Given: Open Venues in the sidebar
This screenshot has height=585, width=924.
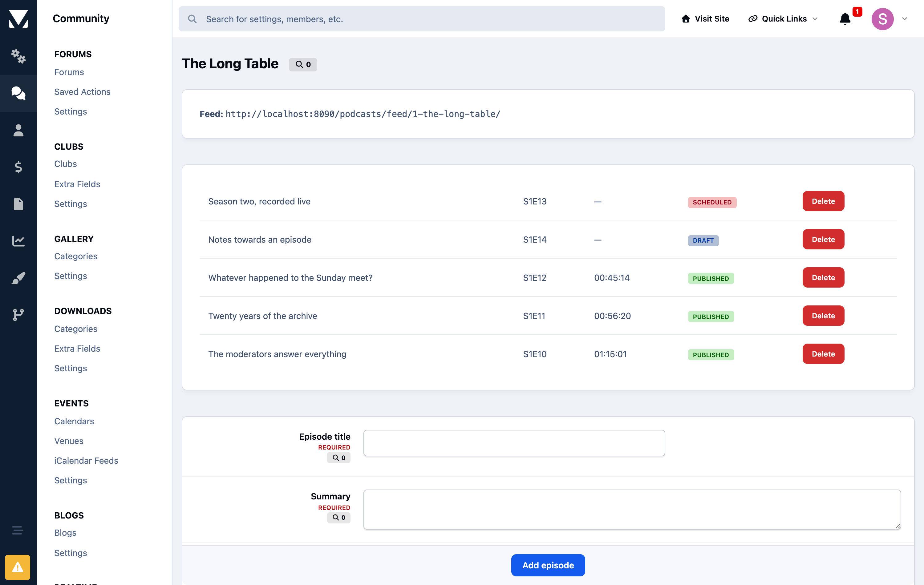Looking at the screenshot, I should coord(69,441).
